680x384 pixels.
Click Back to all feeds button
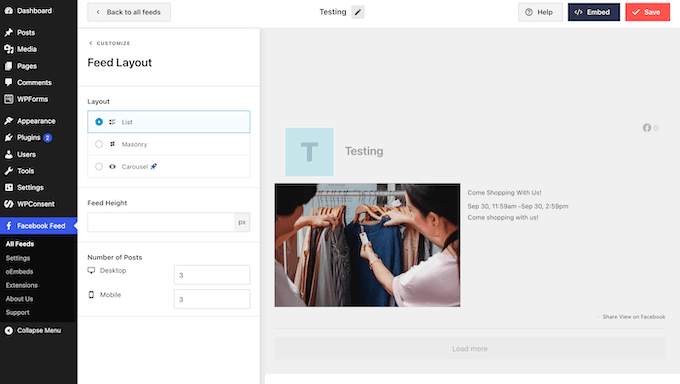(x=129, y=12)
